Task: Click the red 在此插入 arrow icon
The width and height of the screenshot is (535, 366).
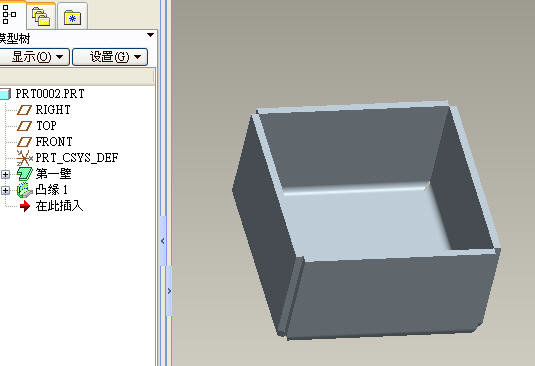Action: [x=25, y=206]
